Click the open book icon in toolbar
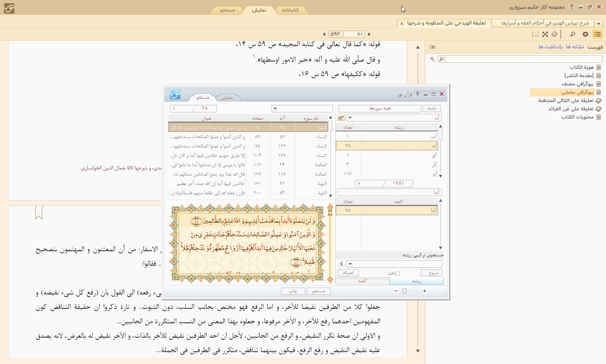This screenshot has height=364, width=606. coord(555,34)
